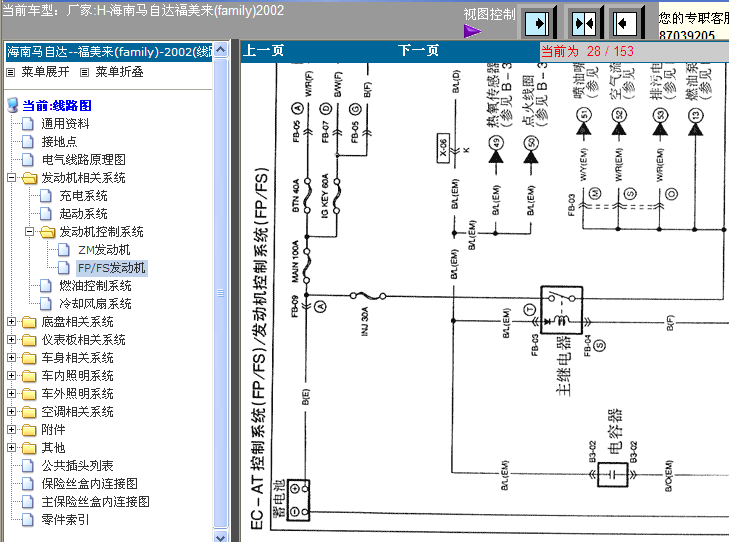This screenshot has height=542, width=729.
Task: Click the 主继电器 symbol in diagram
Action: [x=562, y=310]
